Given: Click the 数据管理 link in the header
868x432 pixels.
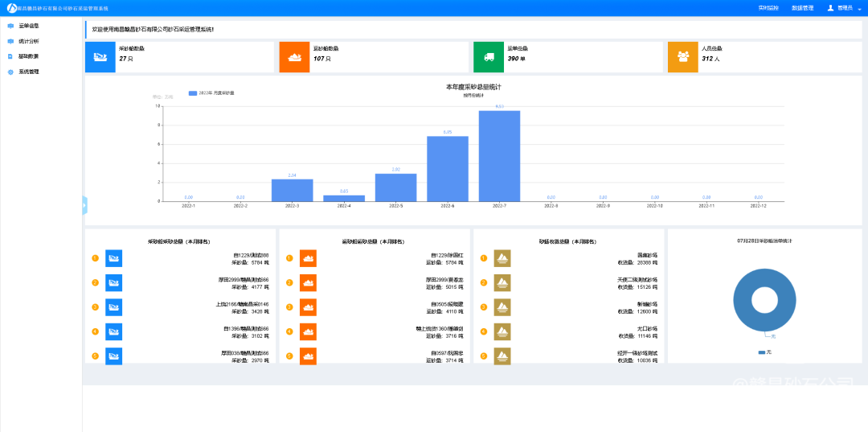Looking at the screenshot, I should [x=802, y=8].
